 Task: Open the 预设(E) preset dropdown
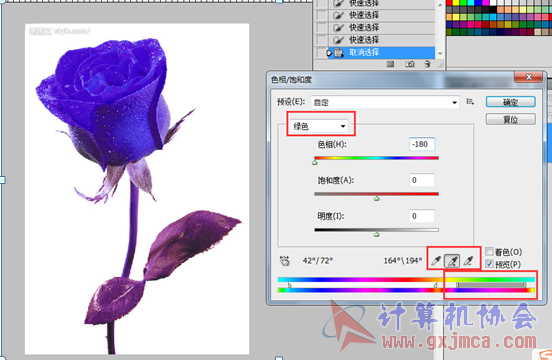point(385,102)
